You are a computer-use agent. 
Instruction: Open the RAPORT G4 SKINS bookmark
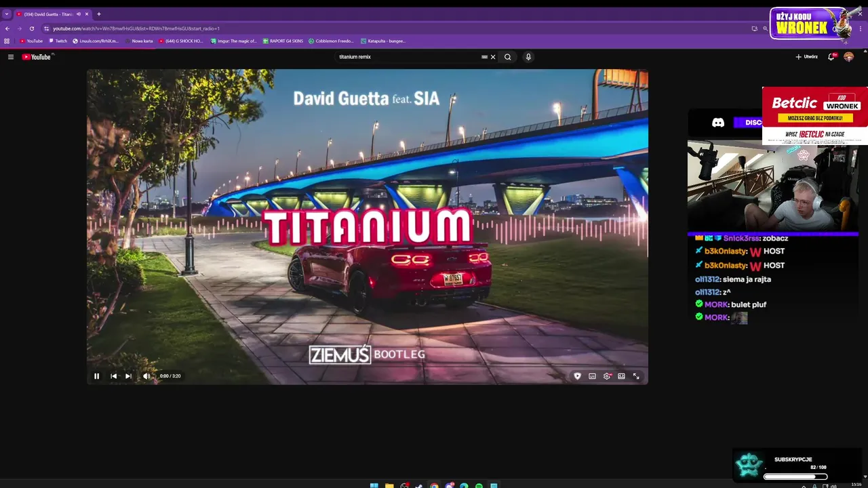[x=283, y=41]
